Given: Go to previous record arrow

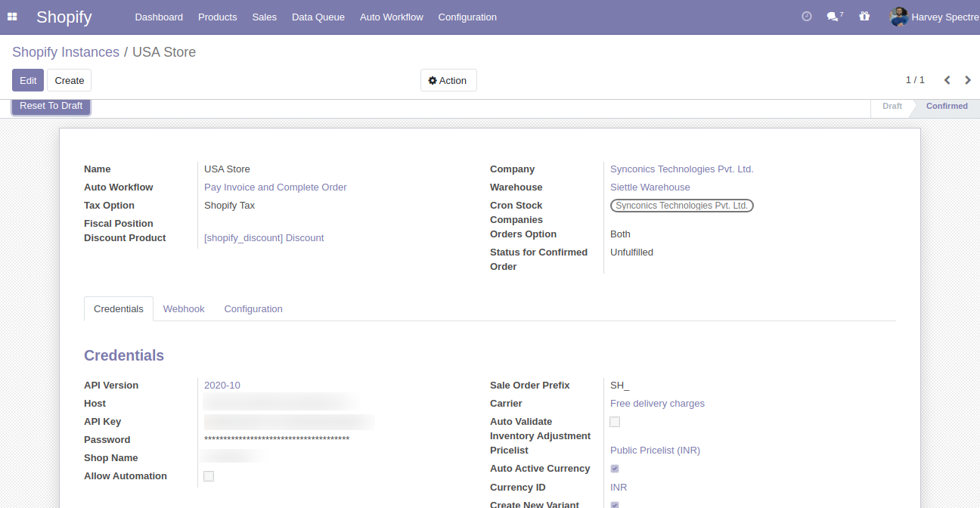Looking at the screenshot, I should coord(947,80).
